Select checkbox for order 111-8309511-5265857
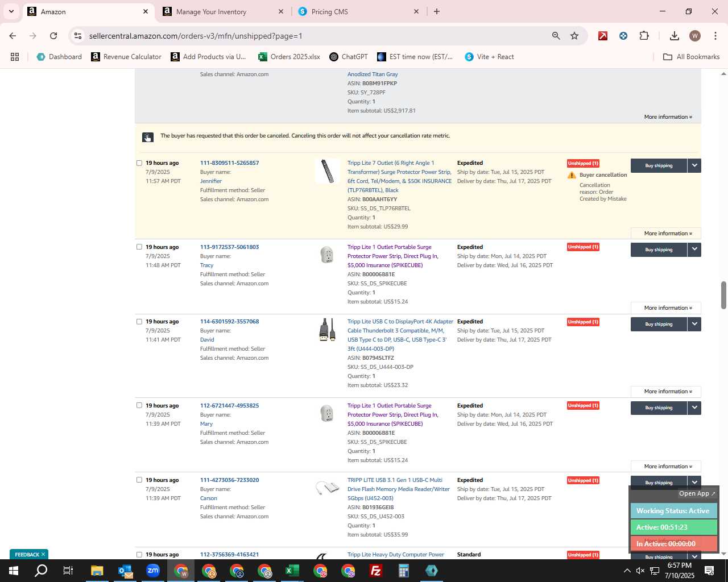Viewport: 728px width, 582px height. coord(139,163)
